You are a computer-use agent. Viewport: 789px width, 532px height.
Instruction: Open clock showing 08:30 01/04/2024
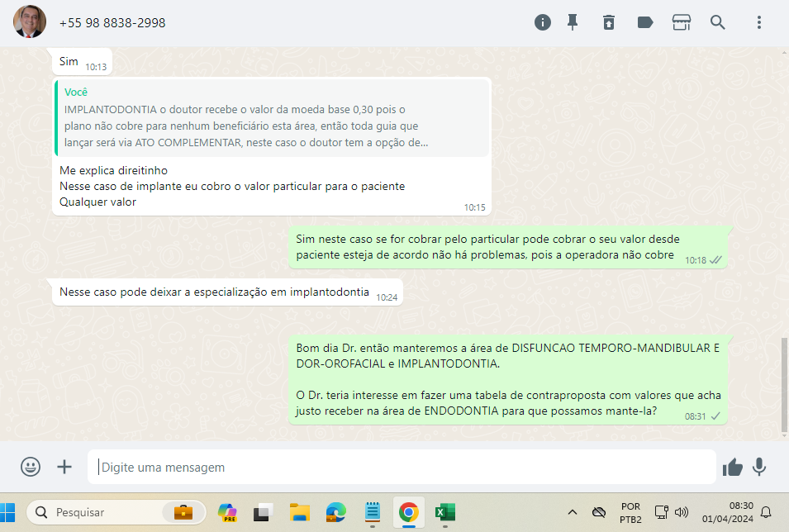[x=728, y=512]
